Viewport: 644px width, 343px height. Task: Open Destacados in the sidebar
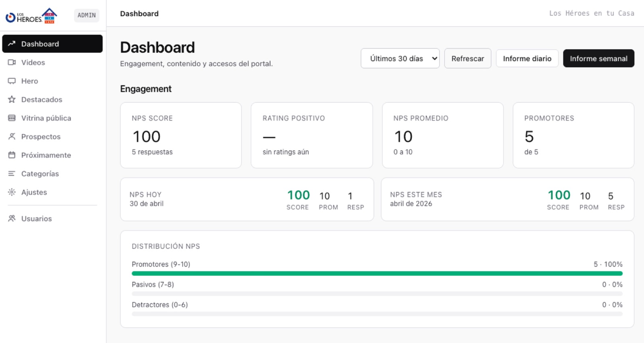[x=52, y=99]
